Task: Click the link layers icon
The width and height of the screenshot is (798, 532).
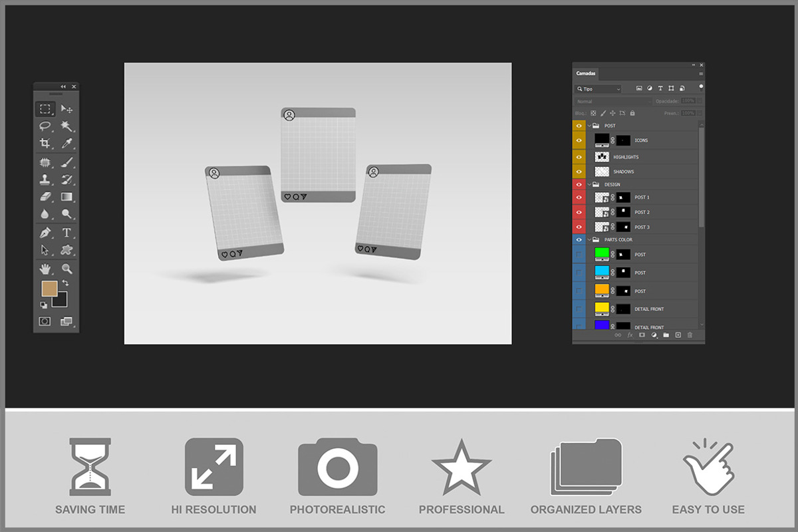Action: 618,335
